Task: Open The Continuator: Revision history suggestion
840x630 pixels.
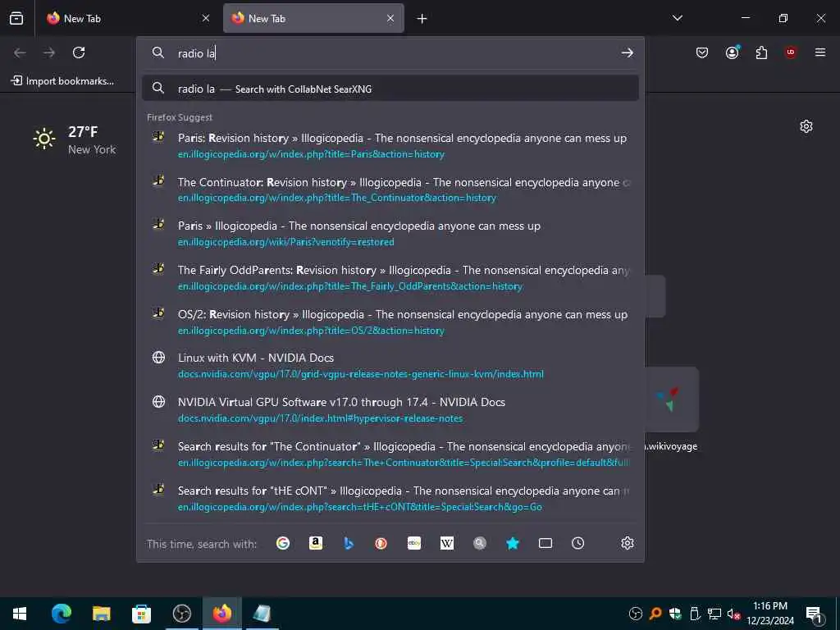Action: 390,189
